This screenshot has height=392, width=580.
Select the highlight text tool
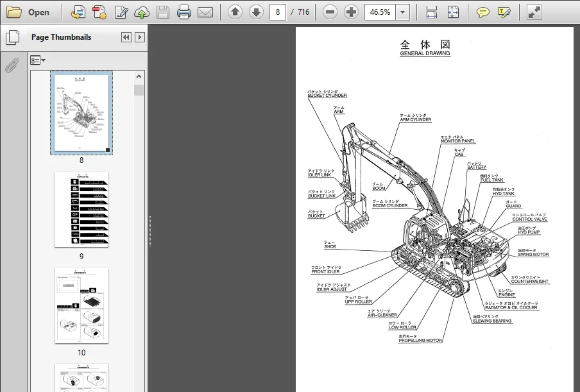point(504,12)
